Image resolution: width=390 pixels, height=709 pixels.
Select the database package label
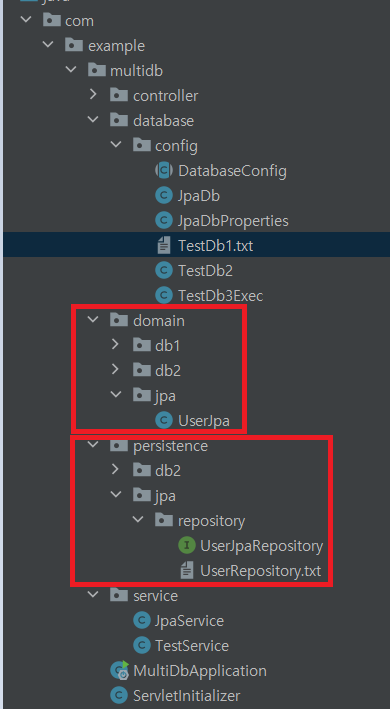[x=163, y=120]
